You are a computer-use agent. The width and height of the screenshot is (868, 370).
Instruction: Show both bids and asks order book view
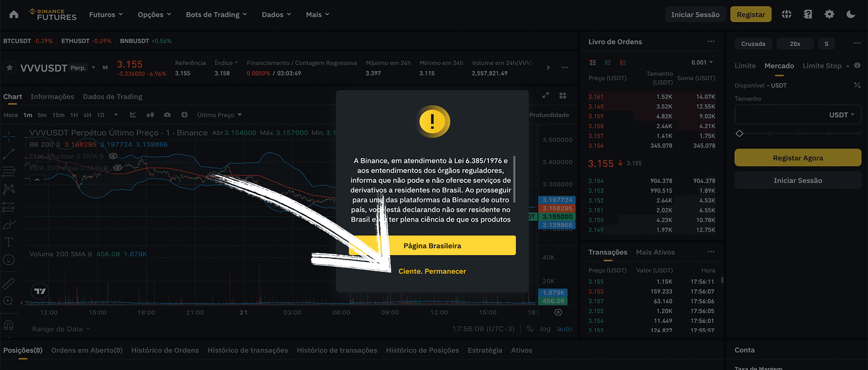[x=593, y=63]
